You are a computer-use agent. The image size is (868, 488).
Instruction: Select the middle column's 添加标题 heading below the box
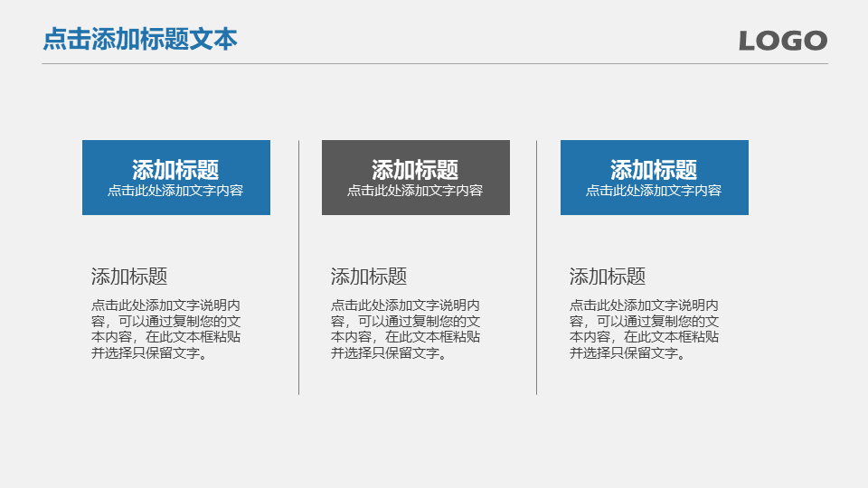coord(369,277)
